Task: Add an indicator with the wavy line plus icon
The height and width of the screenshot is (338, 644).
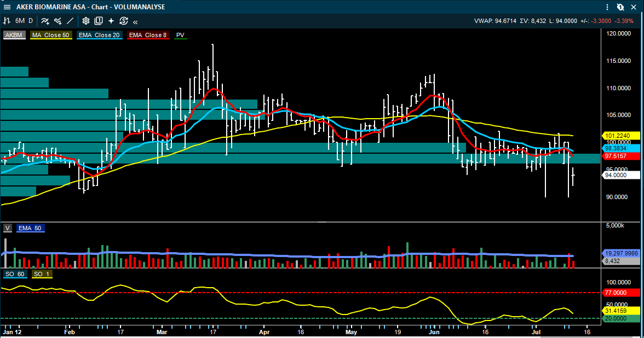Action: (45, 21)
